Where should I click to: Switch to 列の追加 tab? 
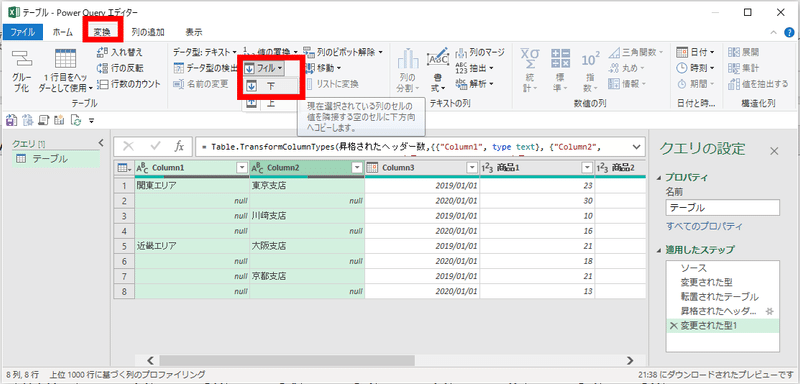click(147, 33)
